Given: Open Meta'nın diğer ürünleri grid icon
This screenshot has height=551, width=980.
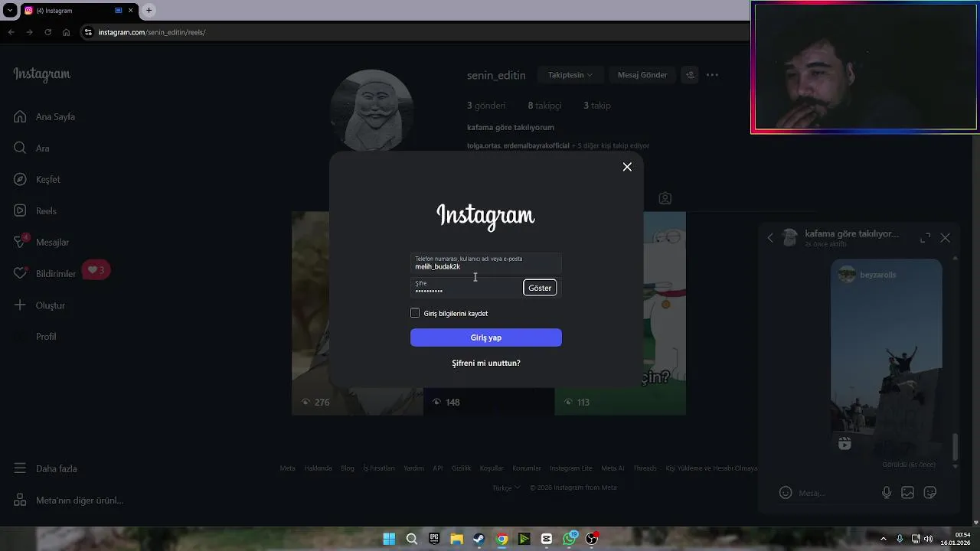Looking at the screenshot, I should point(20,500).
